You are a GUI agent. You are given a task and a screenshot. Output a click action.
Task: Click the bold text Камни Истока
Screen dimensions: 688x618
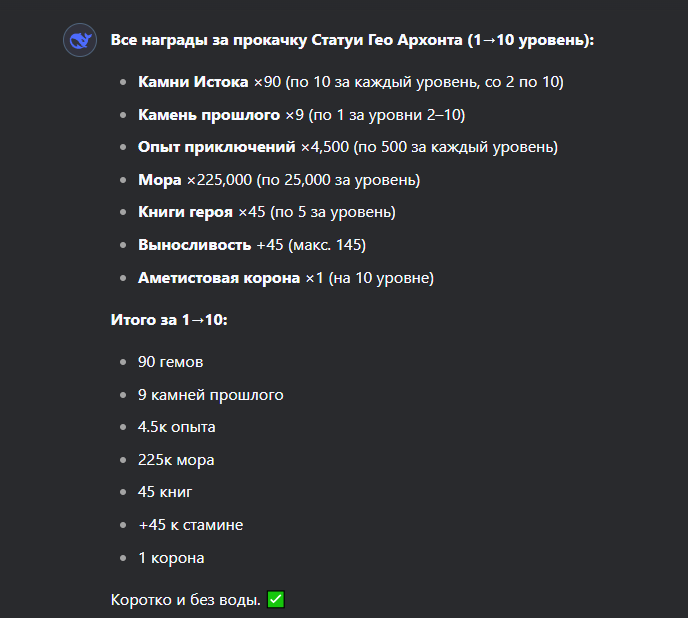click(x=193, y=82)
